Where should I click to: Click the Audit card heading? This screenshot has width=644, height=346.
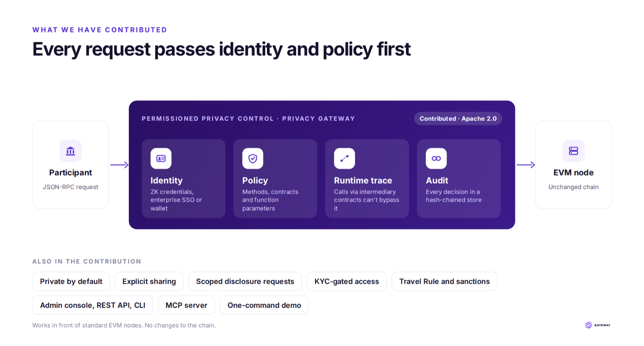coord(437,181)
